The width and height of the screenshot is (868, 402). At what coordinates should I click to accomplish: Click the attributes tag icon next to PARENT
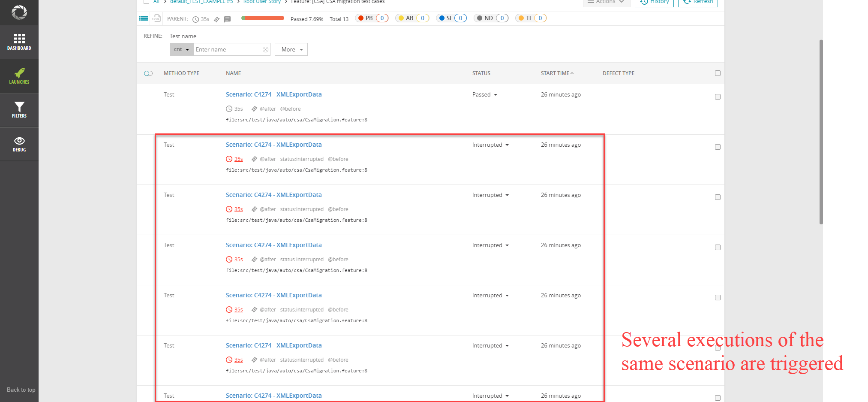(216, 19)
